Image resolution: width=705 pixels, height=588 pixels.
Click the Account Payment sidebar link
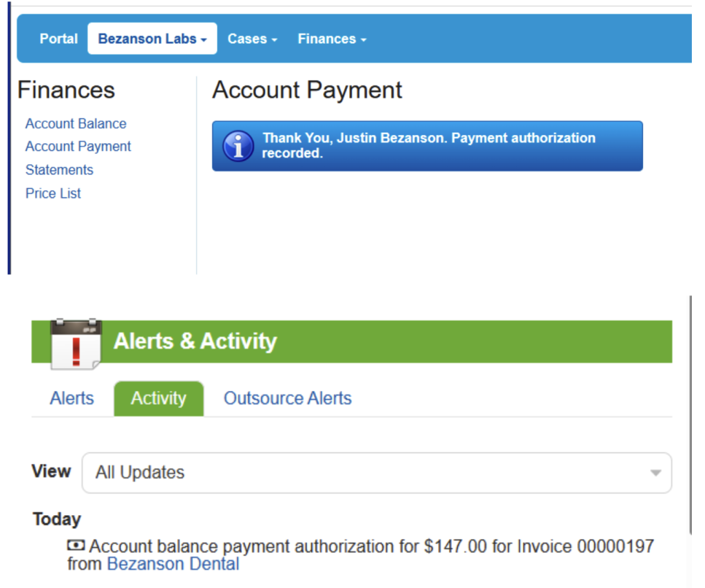(x=78, y=147)
